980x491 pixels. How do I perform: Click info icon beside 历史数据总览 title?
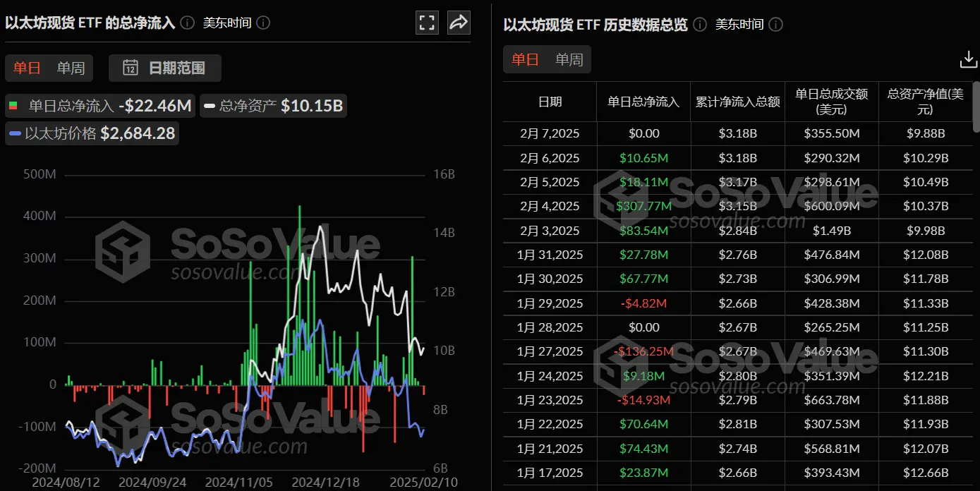tap(699, 25)
